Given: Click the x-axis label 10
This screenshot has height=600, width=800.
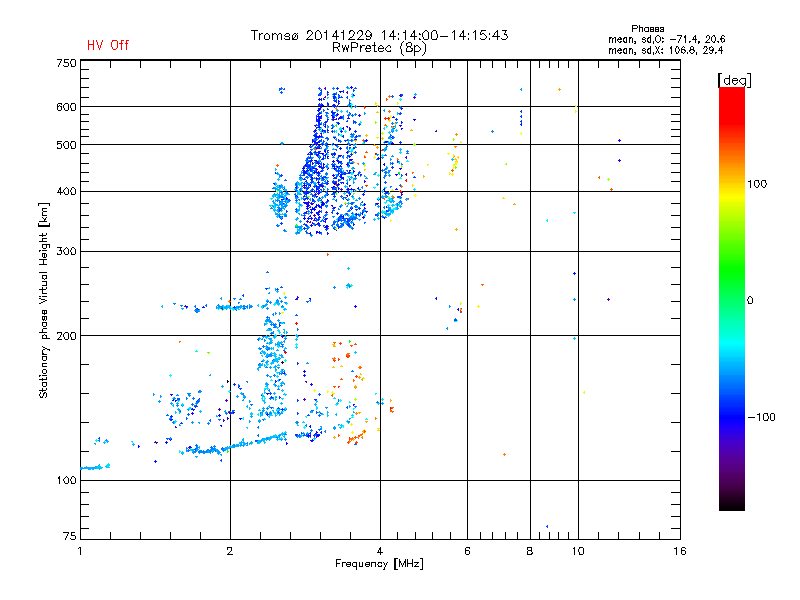Looking at the screenshot, I should (x=578, y=551).
